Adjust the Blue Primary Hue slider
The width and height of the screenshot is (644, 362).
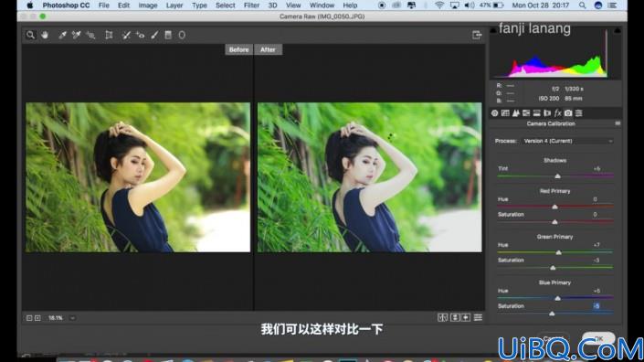click(557, 298)
